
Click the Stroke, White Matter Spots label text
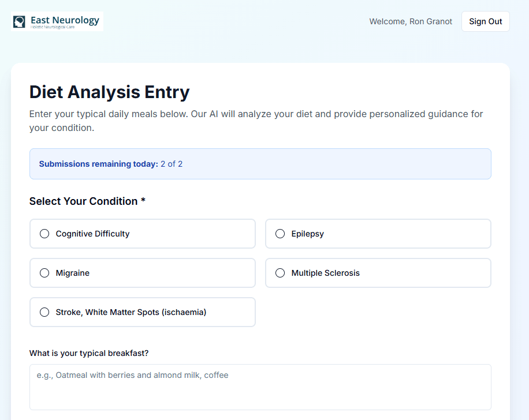point(131,312)
